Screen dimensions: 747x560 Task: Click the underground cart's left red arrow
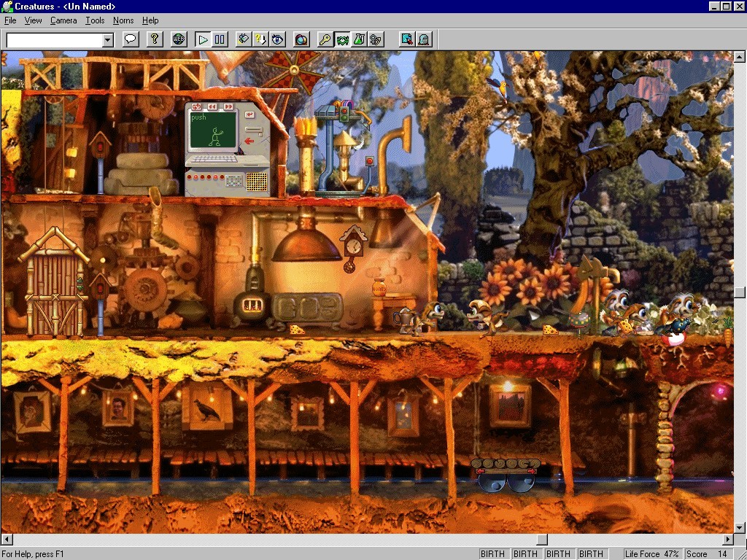point(480,472)
